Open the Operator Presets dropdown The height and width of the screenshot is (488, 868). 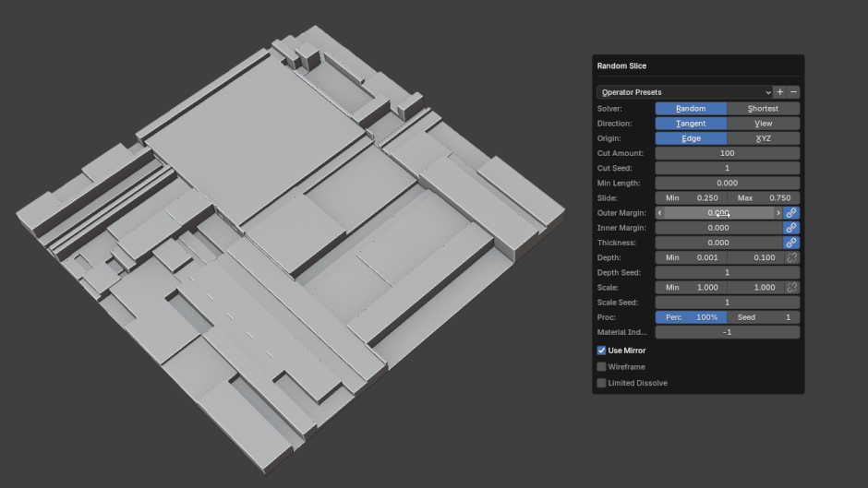coord(684,92)
